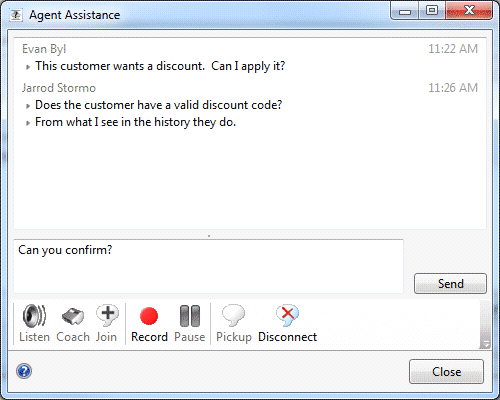
Task: Start recording with the red Record icon
Action: click(x=149, y=316)
